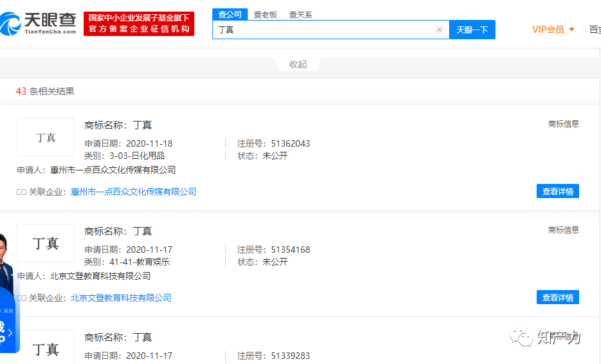Open trademark thumbnail for registration 51354168

[x=46, y=243]
